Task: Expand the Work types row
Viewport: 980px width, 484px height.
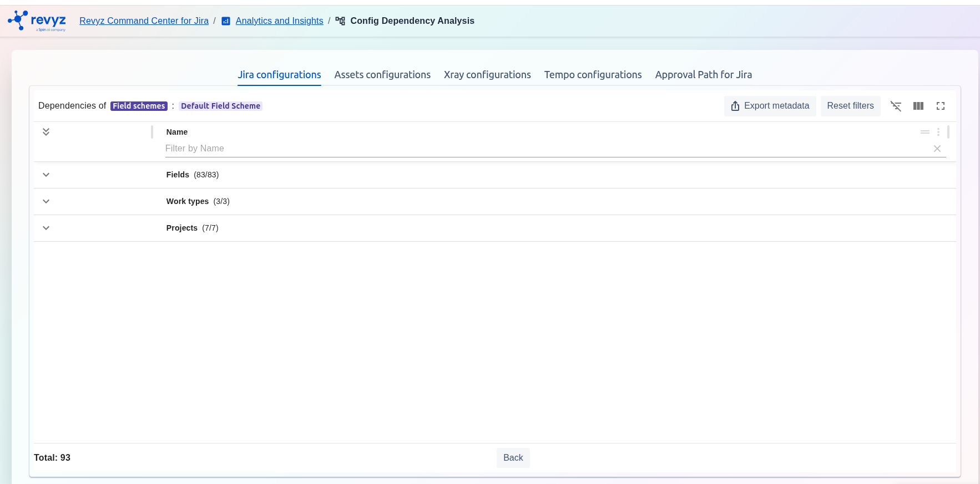Action: point(46,201)
